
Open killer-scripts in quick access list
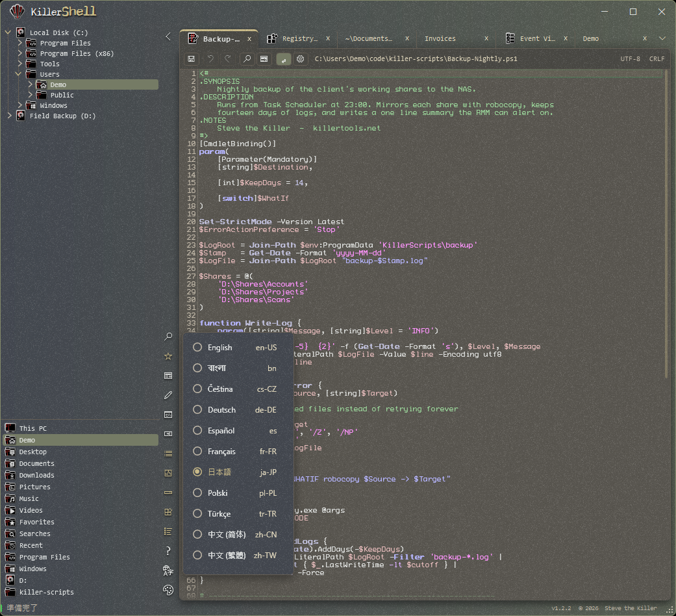pyautogui.click(x=81, y=592)
